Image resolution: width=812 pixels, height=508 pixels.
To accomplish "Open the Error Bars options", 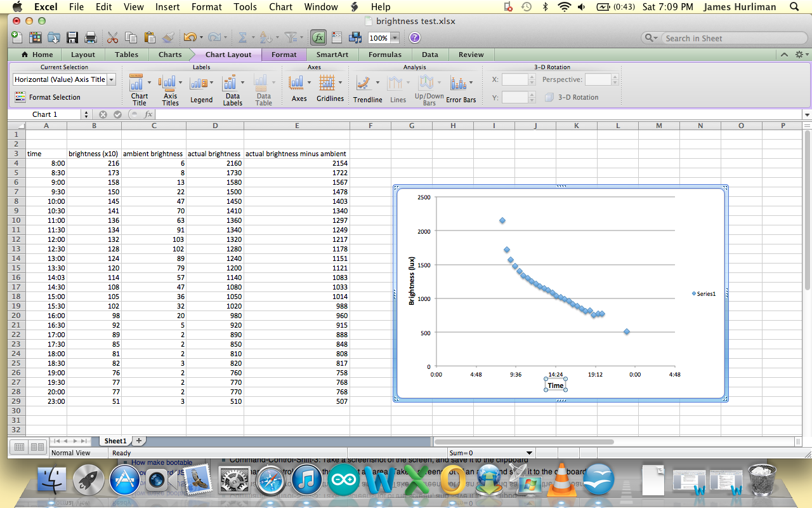I will [x=461, y=90].
